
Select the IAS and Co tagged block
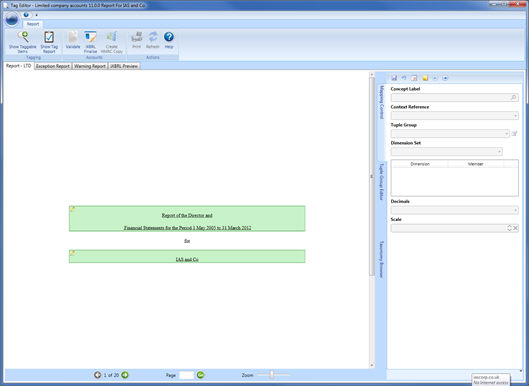(187, 256)
